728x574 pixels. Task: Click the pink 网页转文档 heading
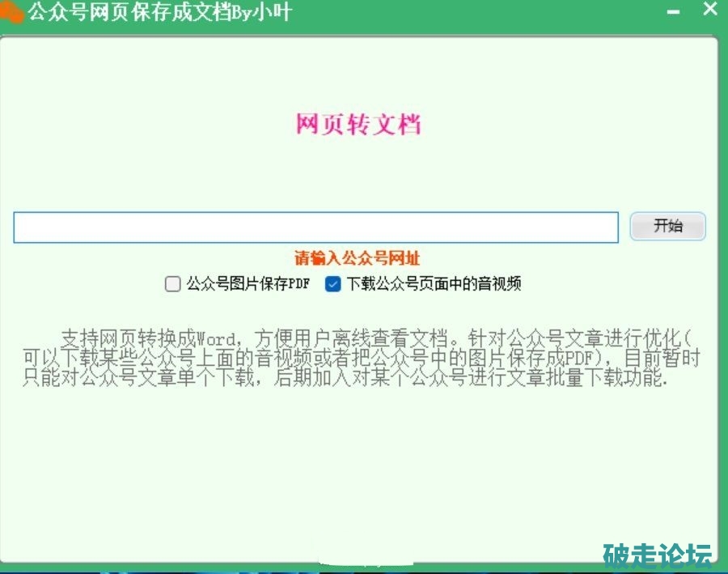coord(358,125)
